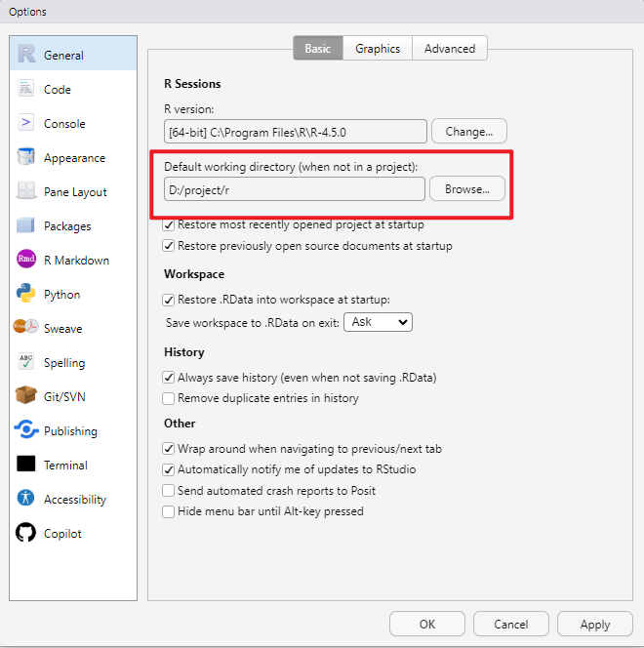The height and width of the screenshot is (648, 644).
Task: Click the default working directory text field
Action: (x=295, y=189)
